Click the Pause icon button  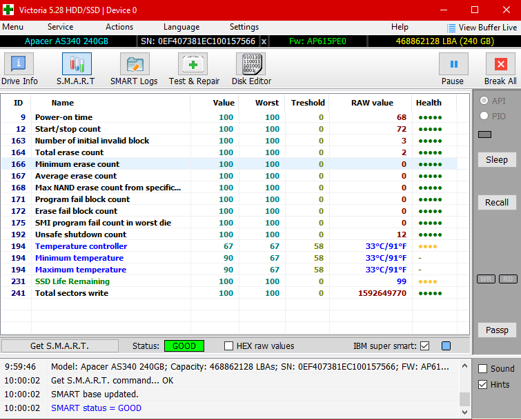[x=453, y=63]
